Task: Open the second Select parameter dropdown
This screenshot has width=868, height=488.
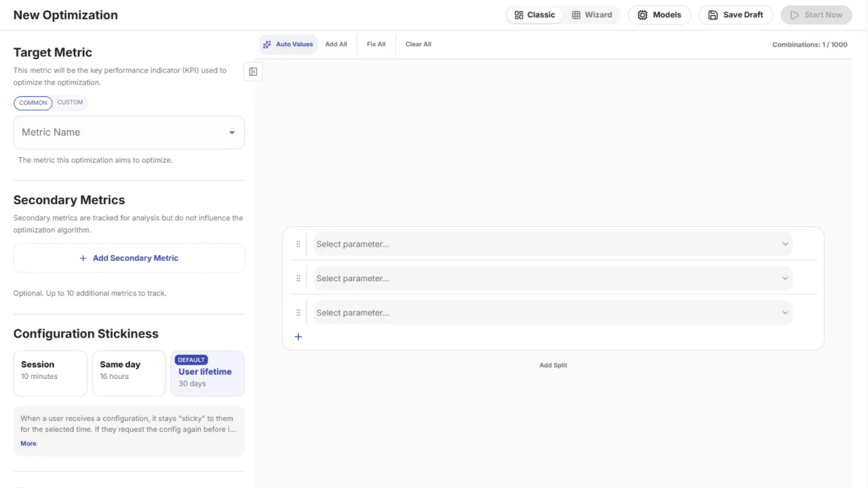Action: pos(553,279)
